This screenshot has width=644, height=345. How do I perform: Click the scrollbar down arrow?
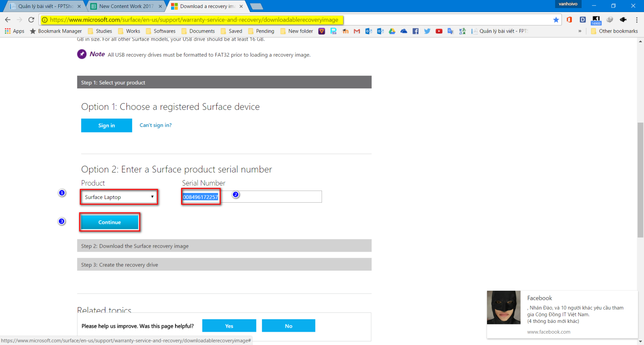coord(640,341)
